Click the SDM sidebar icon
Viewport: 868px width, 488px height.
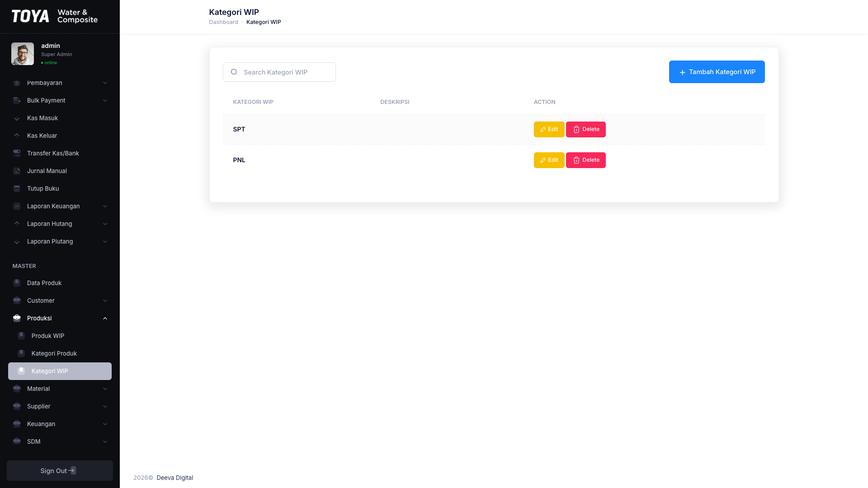click(17, 442)
